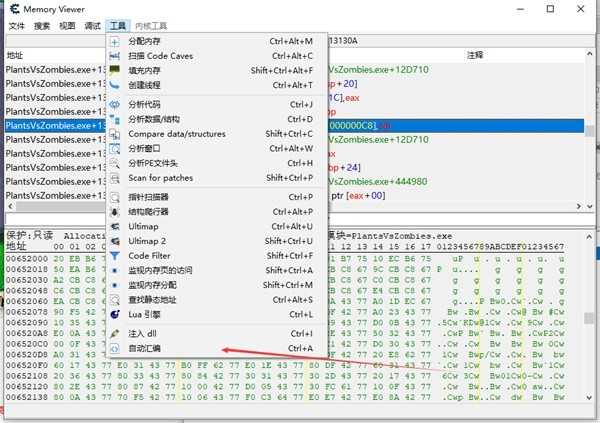Click the eye icon for 分析代码

(116, 104)
